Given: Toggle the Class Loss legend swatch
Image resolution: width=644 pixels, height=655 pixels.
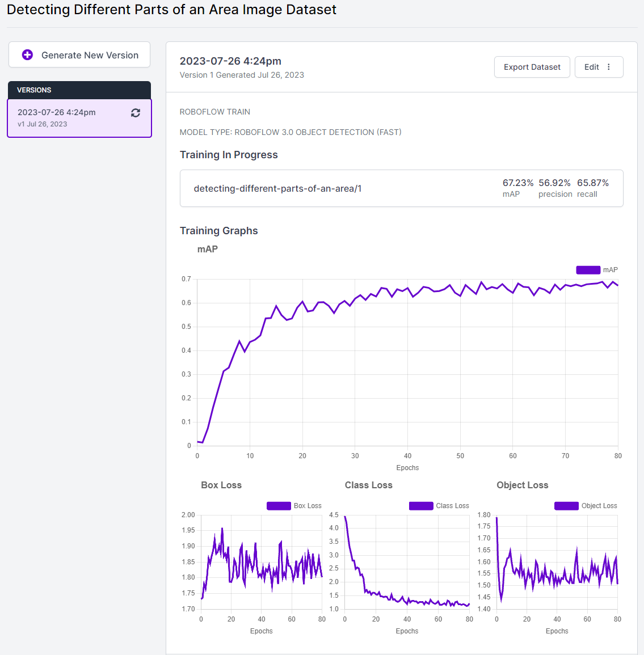Looking at the screenshot, I should (x=421, y=506).
